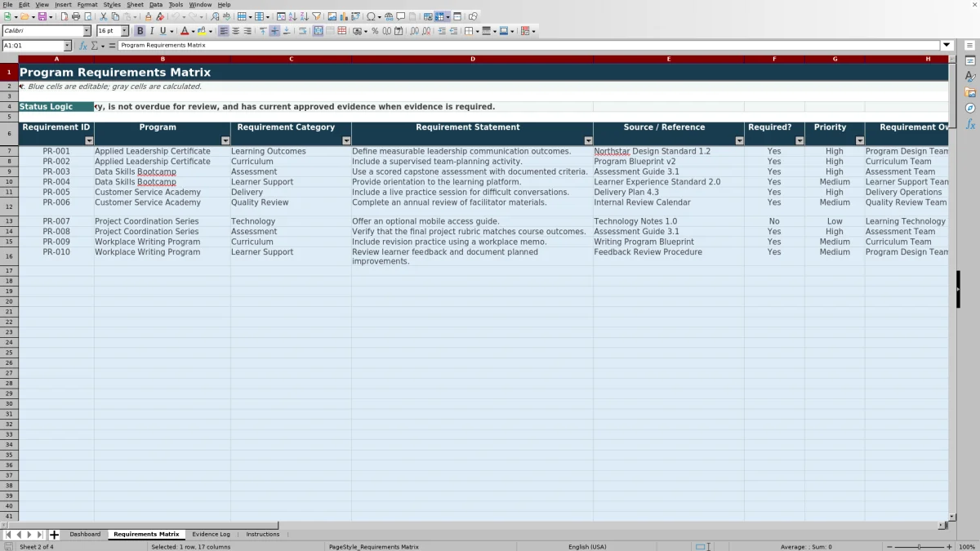Open the Program column filter dropdown
The image size is (980, 551).
click(225, 140)
